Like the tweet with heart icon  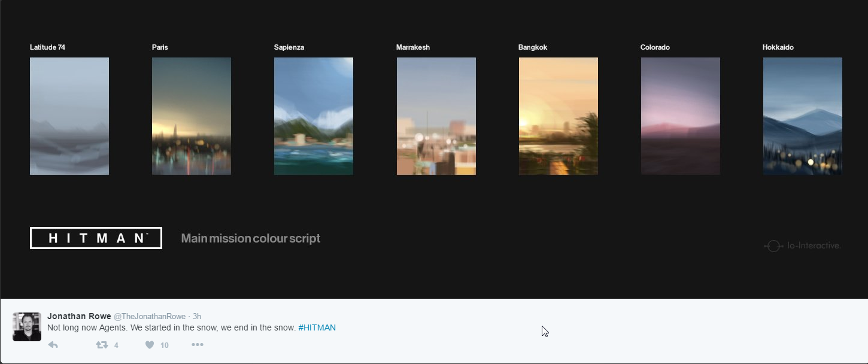150,345
